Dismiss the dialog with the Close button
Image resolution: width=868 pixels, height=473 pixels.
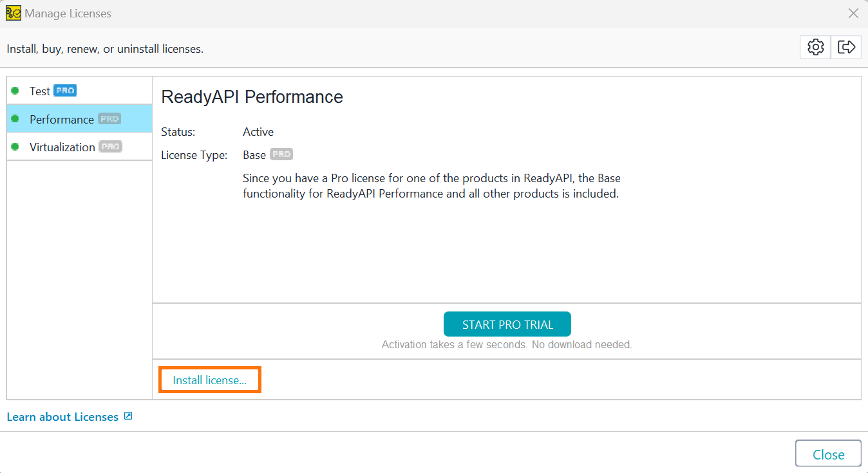click(828, 453)
